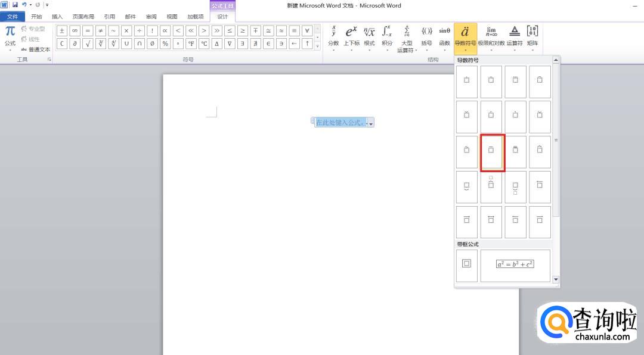Open the 大型运算符 large operator dropdown
644x355 pixels.
click(x=407, y=39)
